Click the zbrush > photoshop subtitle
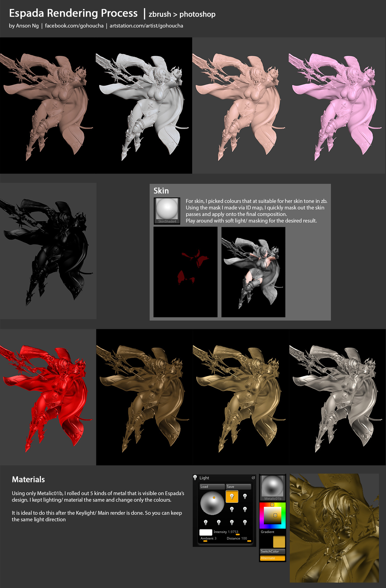The height and width of the screenshot is (588, 386). [x=182, y=14]
